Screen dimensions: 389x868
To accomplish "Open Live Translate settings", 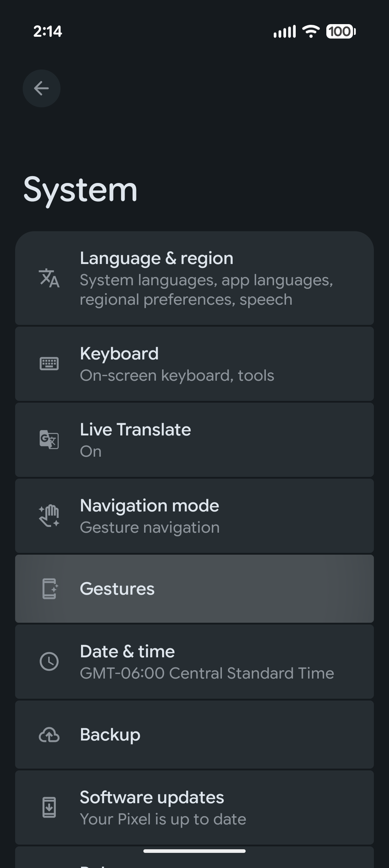I will tap(194, 440).
